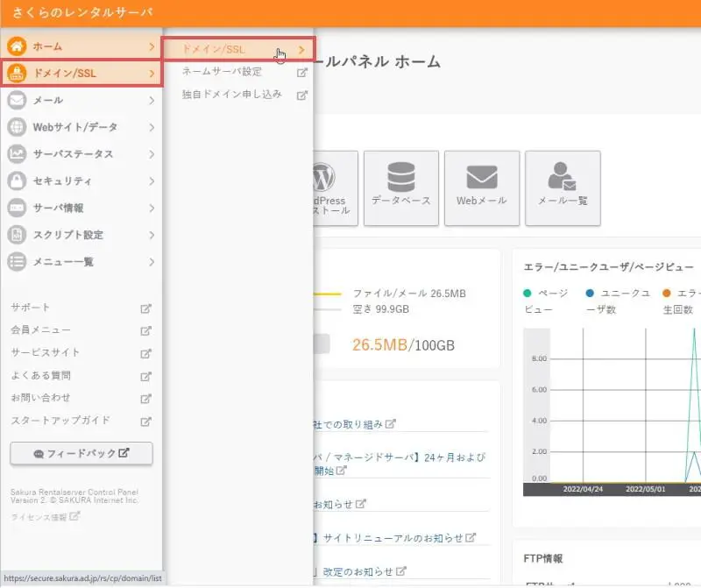This screenshot has width=701, height=588.
Task: Click the ドメイン/SSL lock icon in sidebar
Action: (17, 73)
